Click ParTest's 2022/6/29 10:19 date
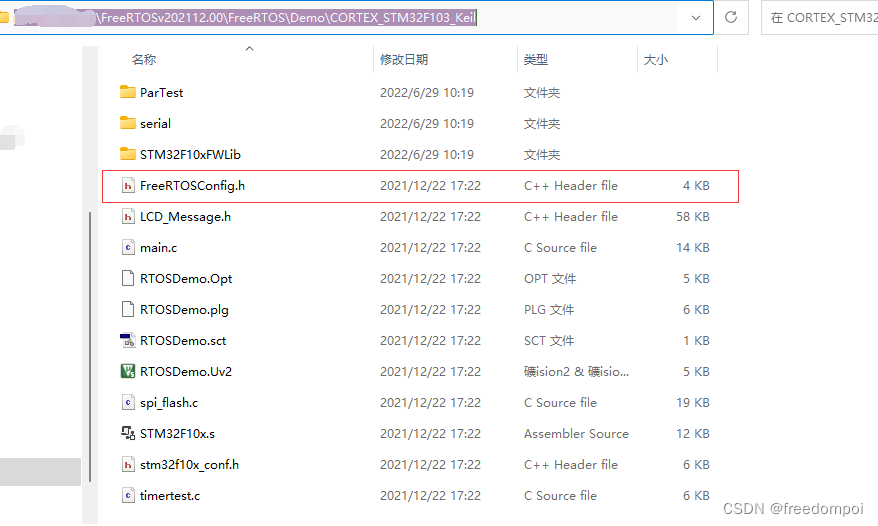Viewport: 878px width, 526px height. [427, 92]
